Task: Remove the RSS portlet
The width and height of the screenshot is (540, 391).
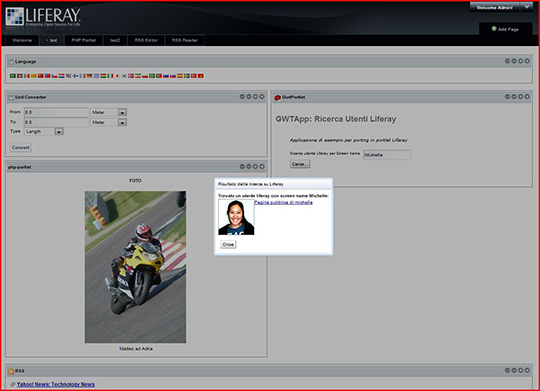Action: (x=527, y=370)
